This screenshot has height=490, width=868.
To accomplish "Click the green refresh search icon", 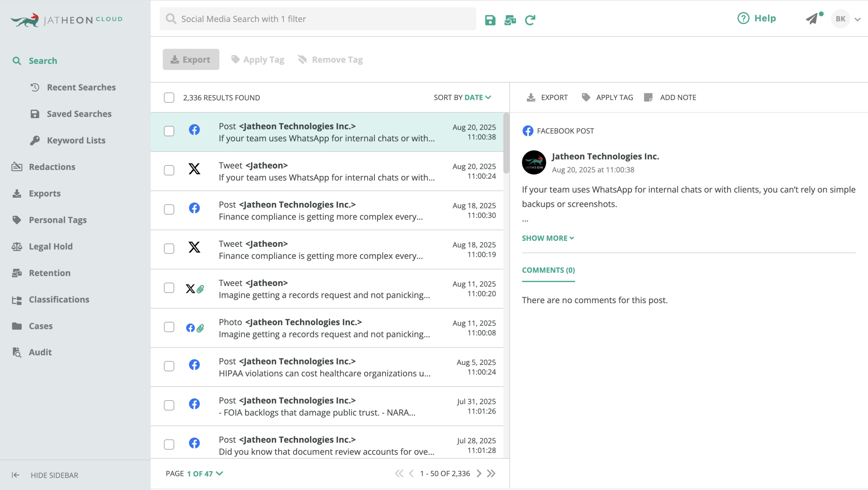I will [x=530, y=20].
